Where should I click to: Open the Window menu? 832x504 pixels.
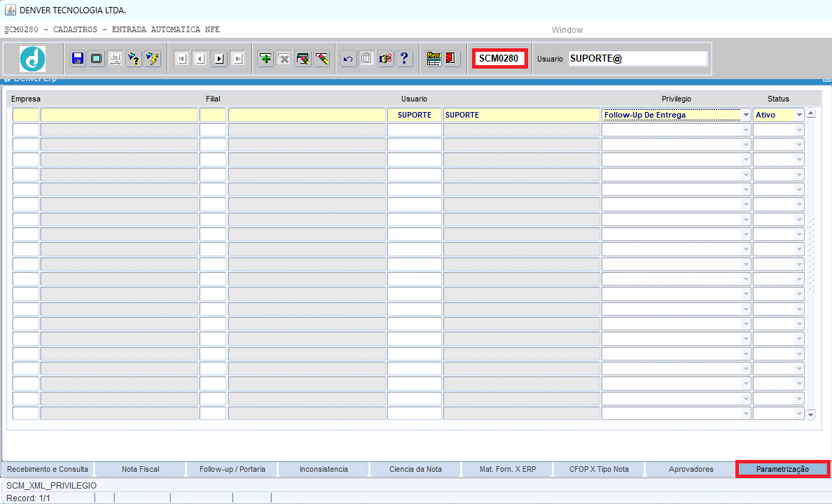point(567,30)
